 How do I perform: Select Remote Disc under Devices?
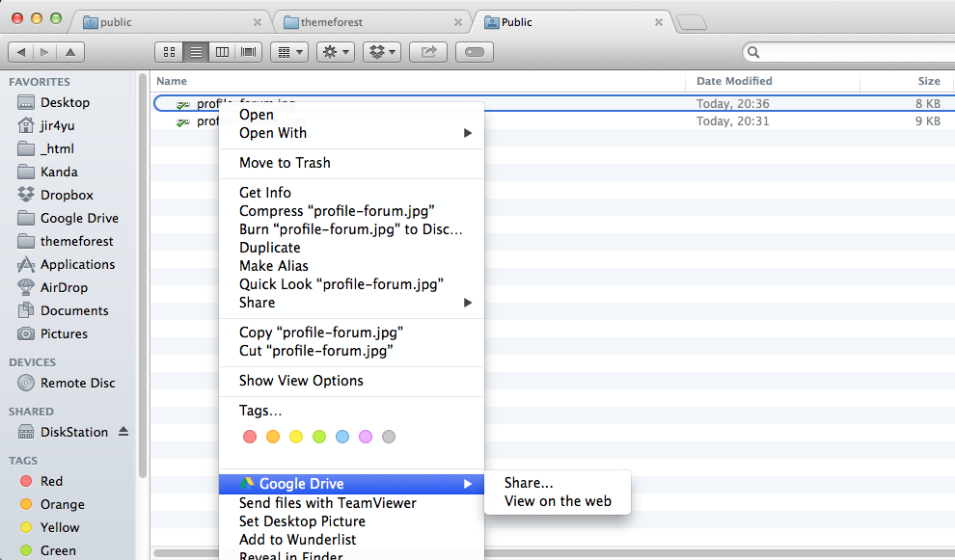(x=77, y=383)
